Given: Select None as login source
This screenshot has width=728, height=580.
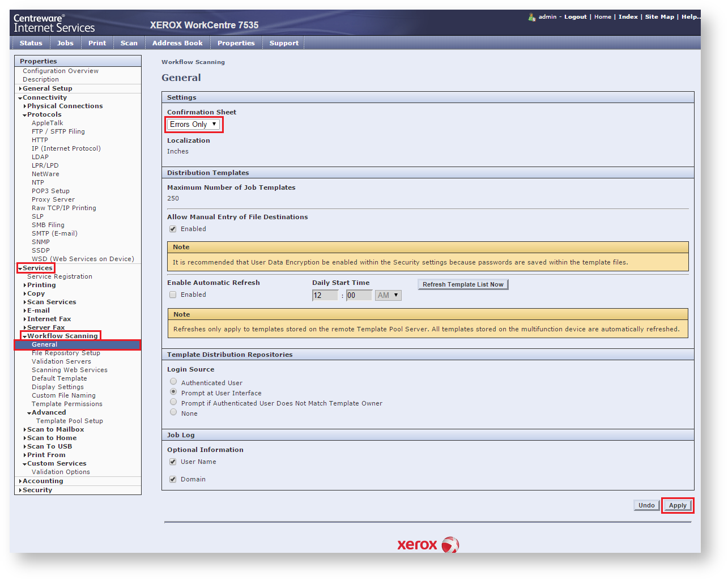Looking at the screenshot, I should tap(173, 412).
